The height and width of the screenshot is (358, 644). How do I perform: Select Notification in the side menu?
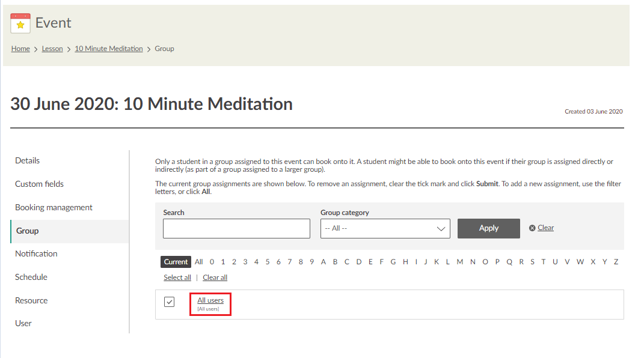coord(36,253)
